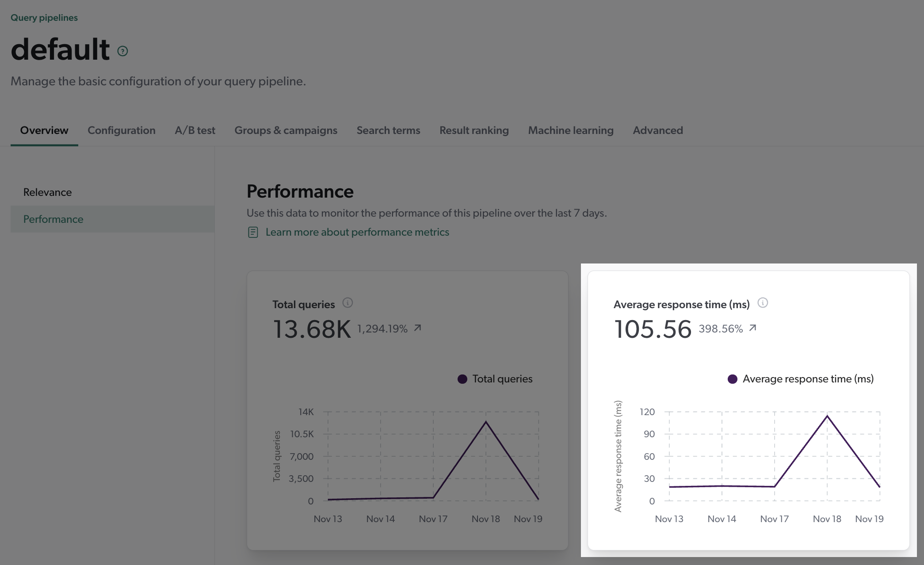The image size is (924, 565).
Task: Return to Query pipelines via the breadcrumb
Action: pos(44,17)
